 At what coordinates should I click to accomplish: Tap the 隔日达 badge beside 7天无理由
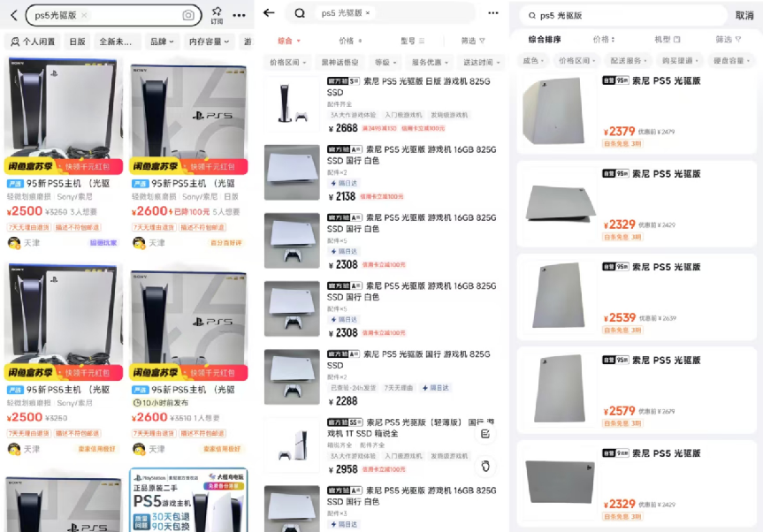tap(436, 388)
